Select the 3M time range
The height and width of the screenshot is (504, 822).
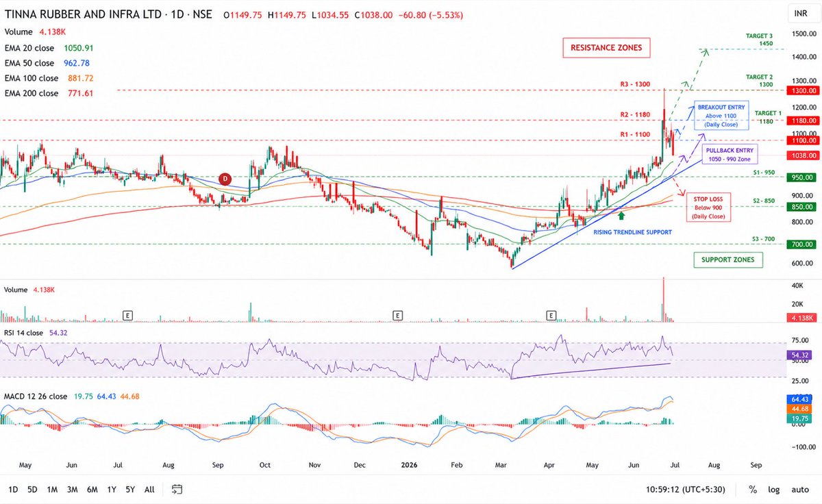pos(72,490)
